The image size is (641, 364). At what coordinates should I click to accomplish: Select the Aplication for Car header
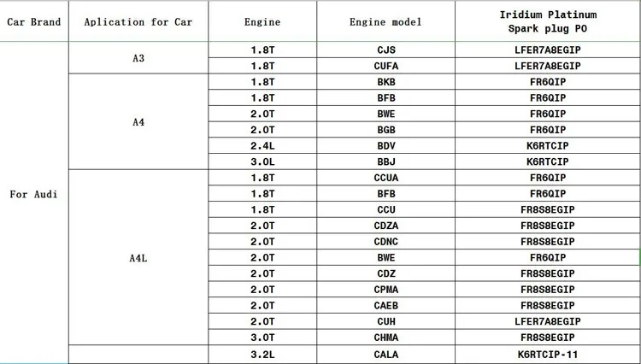pyautogui.click(x=138, y=21)
